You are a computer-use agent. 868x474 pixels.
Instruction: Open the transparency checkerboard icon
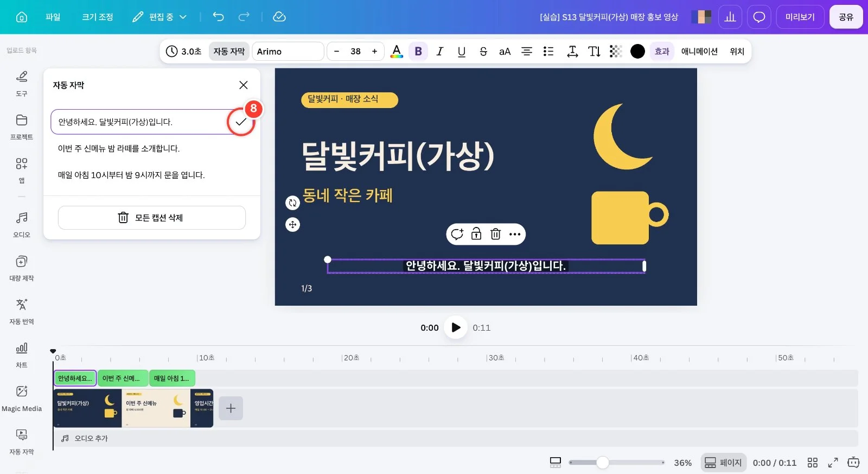(616, 51)
